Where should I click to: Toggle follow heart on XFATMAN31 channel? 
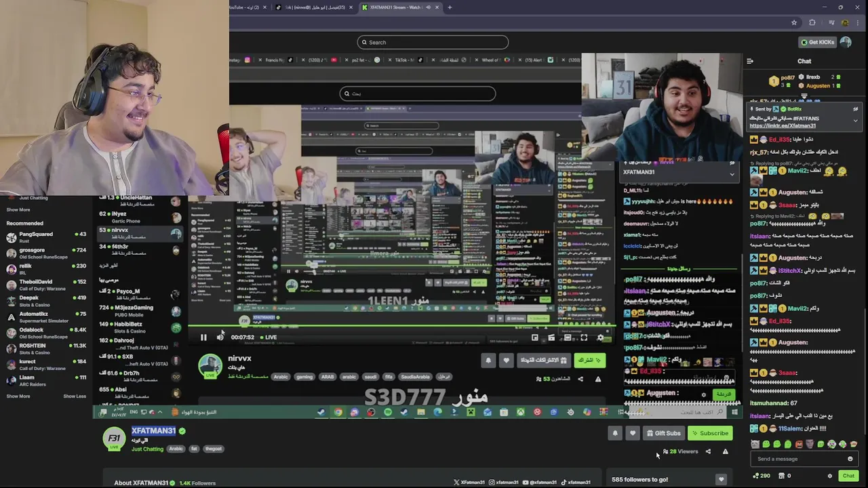[x=633, y=433]
